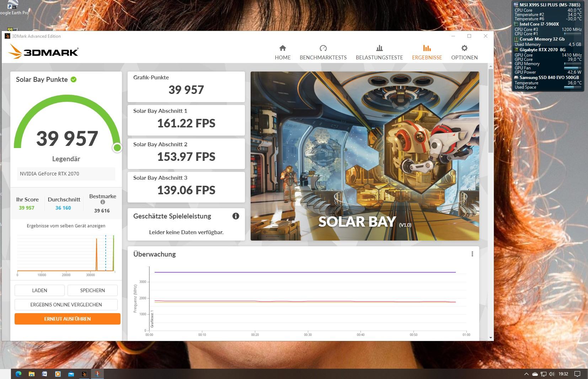Click the orange spike in the score distribution chart

coord(97,254)
